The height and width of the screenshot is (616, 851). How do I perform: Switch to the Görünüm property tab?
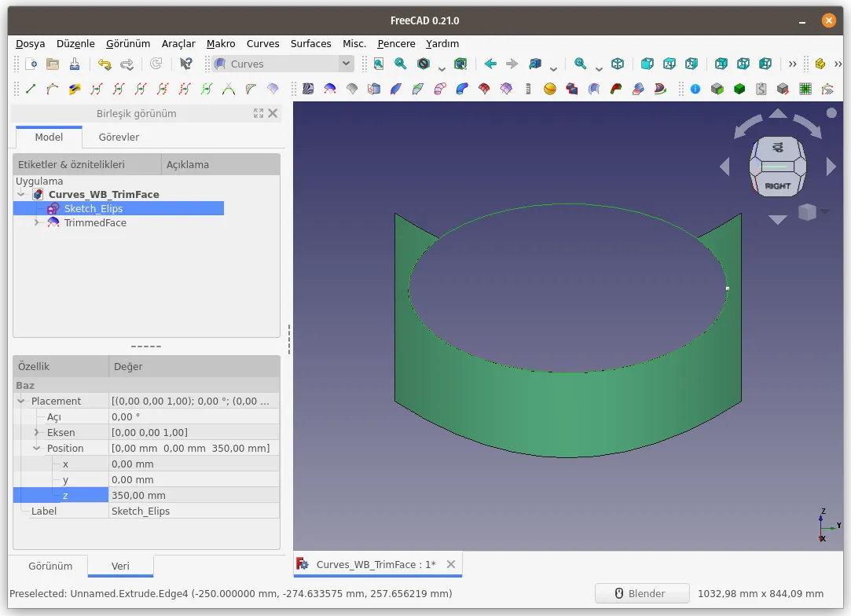[x=50, y=566]
